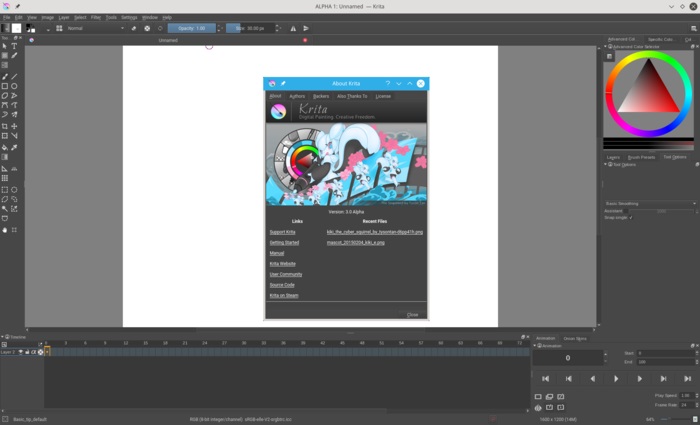700x425 pixels.
Task: Toggle eraser mode in the top toolbar
Action: point(134,28)
